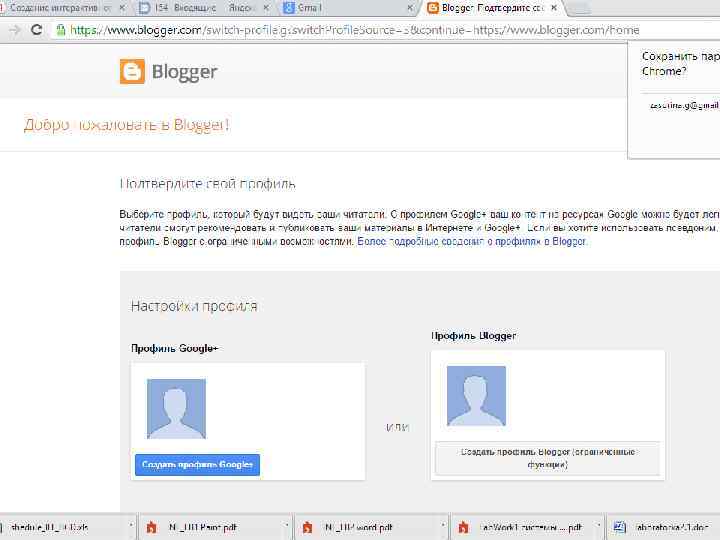
Task: Go forward with browser arrow
Action: click(x=15, y=30)
